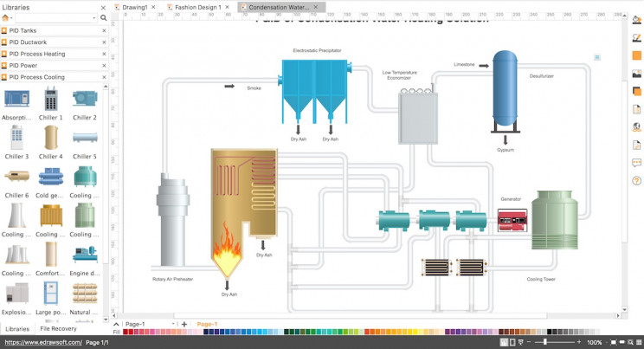Open the Libraries bottom tab
The image size is (644, 349).
pyautogui.click(x=17, y=329)
